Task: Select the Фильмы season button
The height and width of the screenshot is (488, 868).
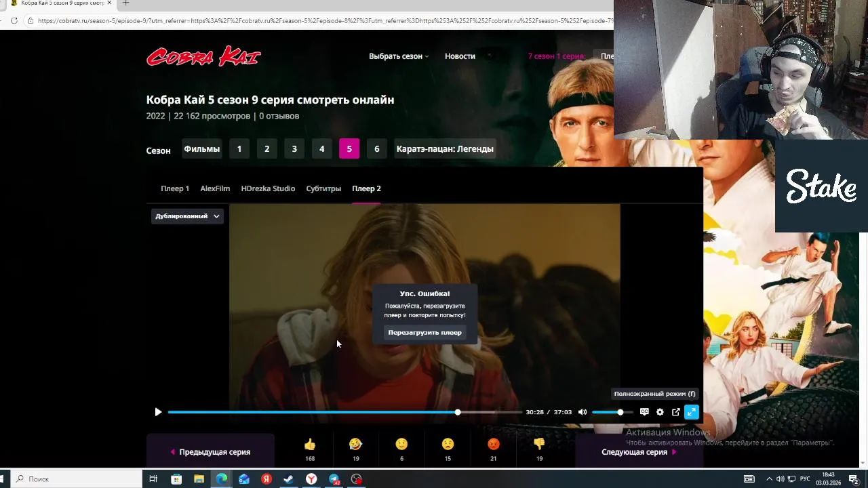Action: click(x=201, y=149)
